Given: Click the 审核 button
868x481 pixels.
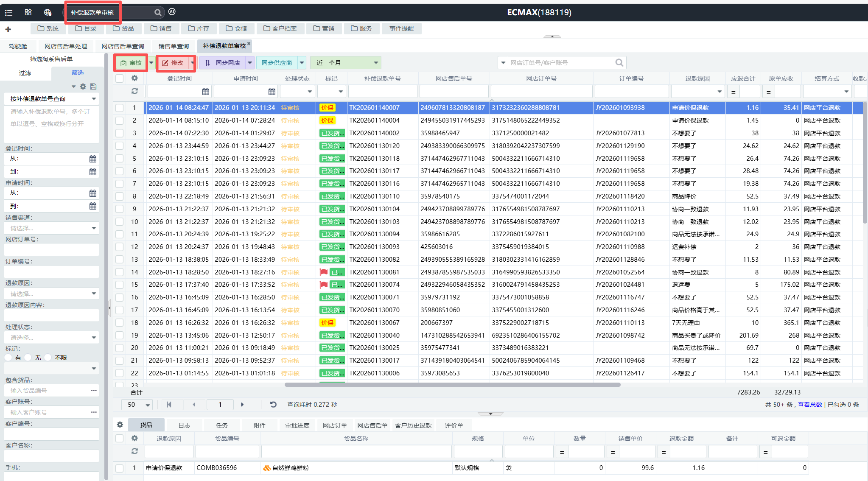Looking at the screenshot, I should tap(131, 63).
